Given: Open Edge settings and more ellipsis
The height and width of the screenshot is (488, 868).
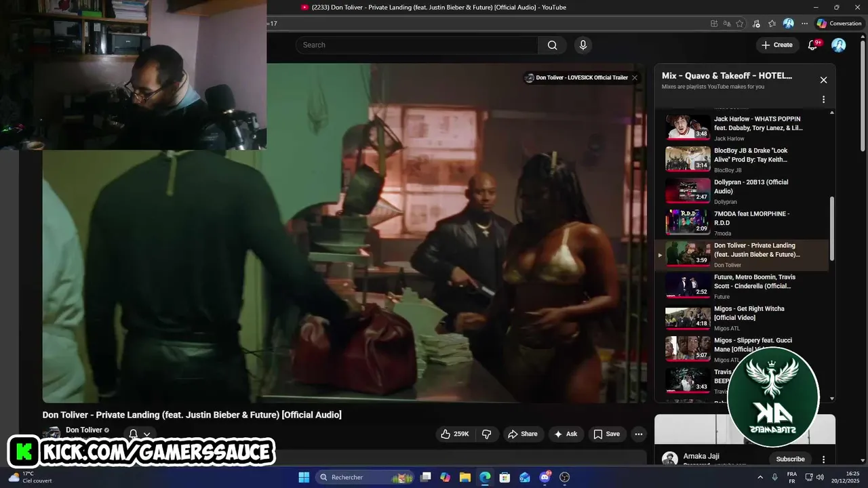Looking at the screenshot, I should pyautogui.click(x=805, y=23).
